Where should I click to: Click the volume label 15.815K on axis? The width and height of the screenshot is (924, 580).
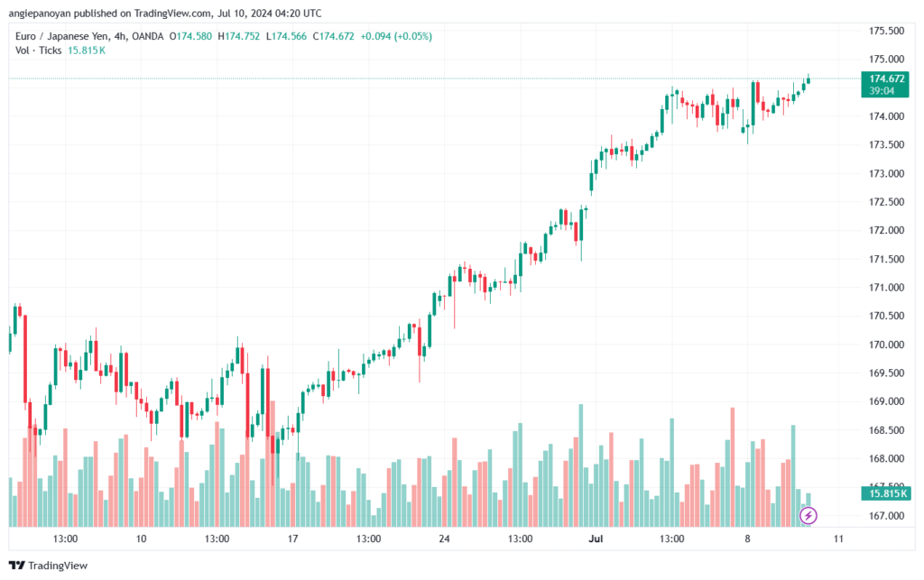tap(884, 493)
